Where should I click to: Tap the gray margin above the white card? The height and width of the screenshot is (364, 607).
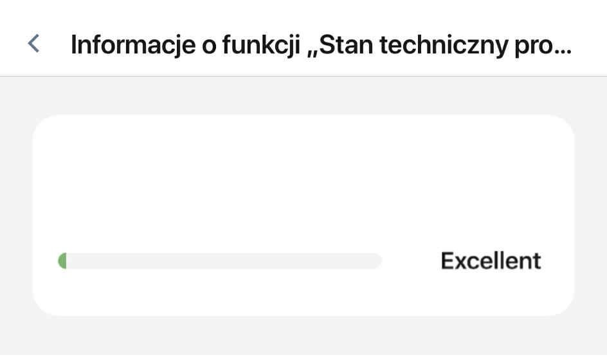[302, 95]
